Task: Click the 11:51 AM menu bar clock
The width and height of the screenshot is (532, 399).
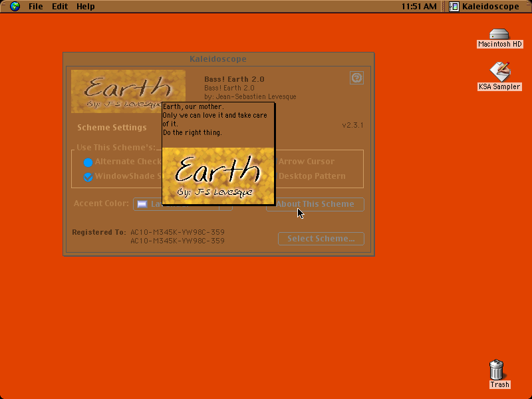Action: [x=419, y=7]
